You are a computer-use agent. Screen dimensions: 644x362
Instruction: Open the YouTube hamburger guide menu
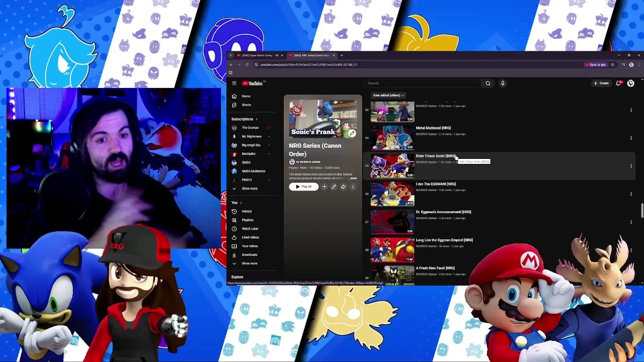point(234,83)
